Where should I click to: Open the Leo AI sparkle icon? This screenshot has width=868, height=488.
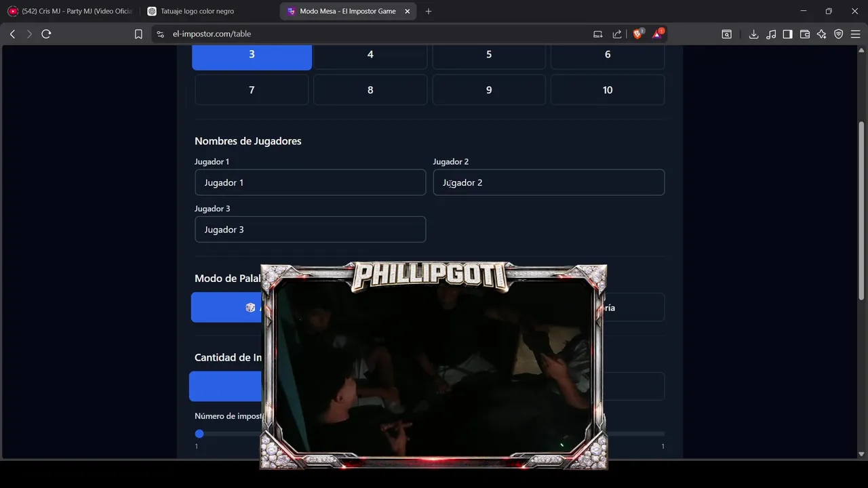(x=822, y=34)
